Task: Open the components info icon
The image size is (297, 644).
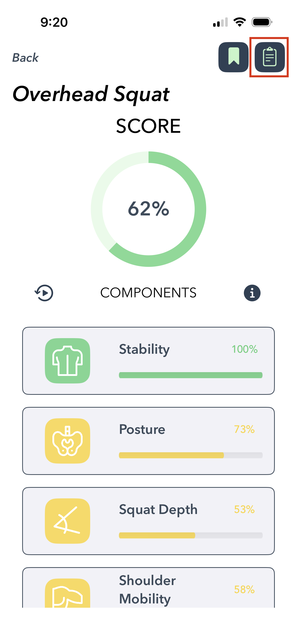Action: click(252, 293)
